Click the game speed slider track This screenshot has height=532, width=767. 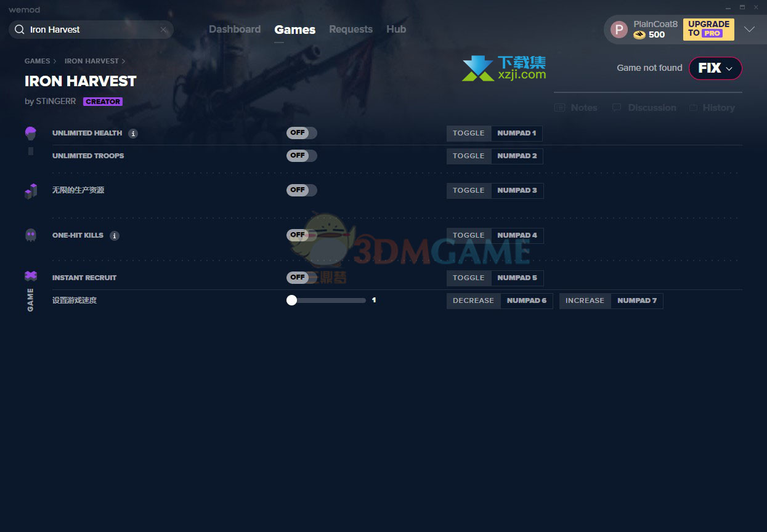point(327,300)
